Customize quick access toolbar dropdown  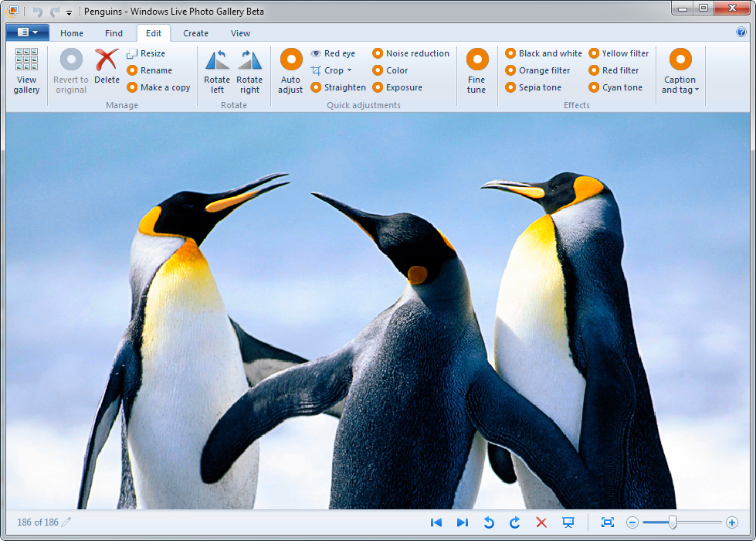pos(69,12)
